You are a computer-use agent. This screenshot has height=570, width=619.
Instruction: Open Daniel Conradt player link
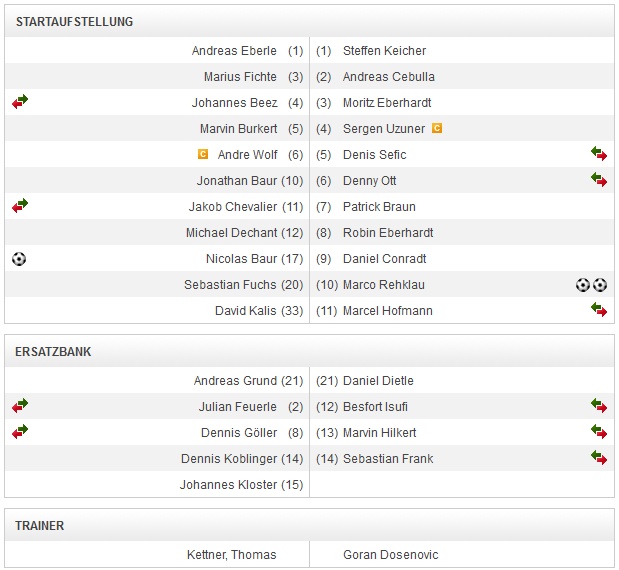(385, 258)
